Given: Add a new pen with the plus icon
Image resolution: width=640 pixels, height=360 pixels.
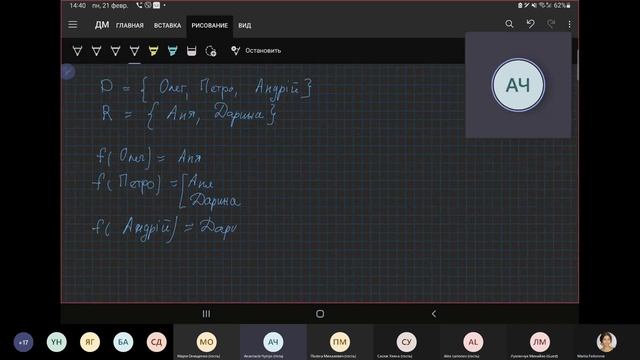Looking at the screenshot, I should [x=211, y=51].
